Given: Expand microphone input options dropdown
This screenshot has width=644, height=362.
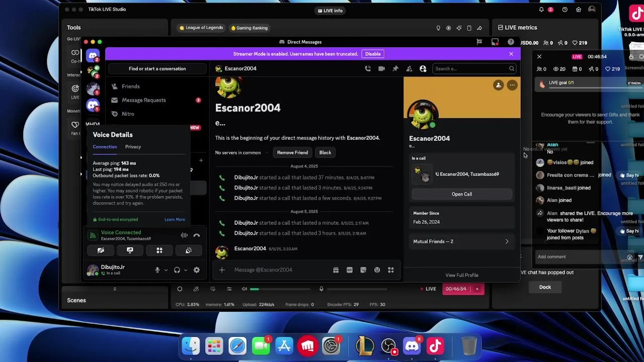Looking at the screenshot, I should (166, 270).
